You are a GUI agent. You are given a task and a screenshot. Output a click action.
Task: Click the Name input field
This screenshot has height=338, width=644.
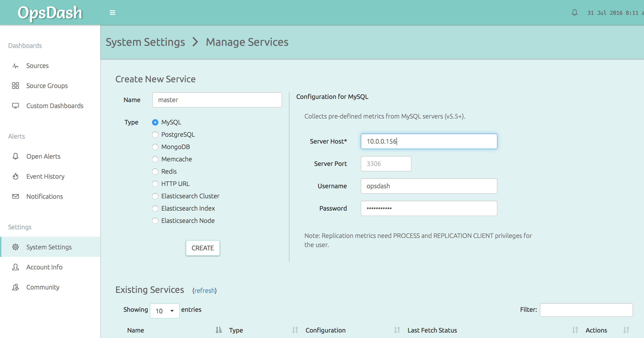pyautogui.click(x=217, y=100)
